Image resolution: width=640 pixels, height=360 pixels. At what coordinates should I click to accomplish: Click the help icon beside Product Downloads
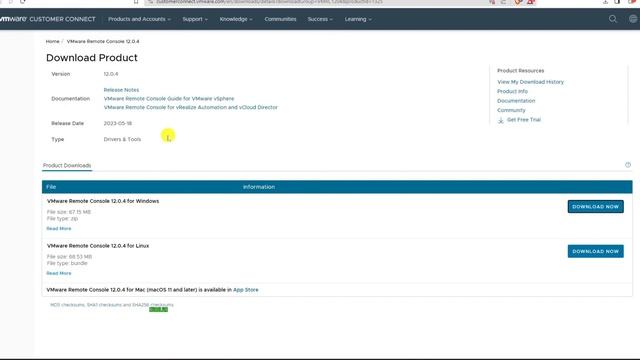628,165
